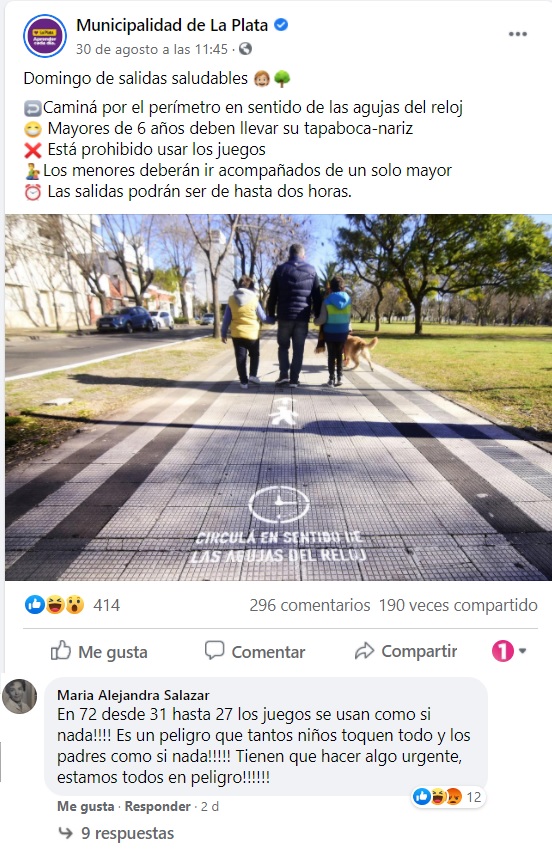Click the public globe privacy icon
Image resolution: width=552 pixels, height=857 pixels.
(x=245, y=49)
